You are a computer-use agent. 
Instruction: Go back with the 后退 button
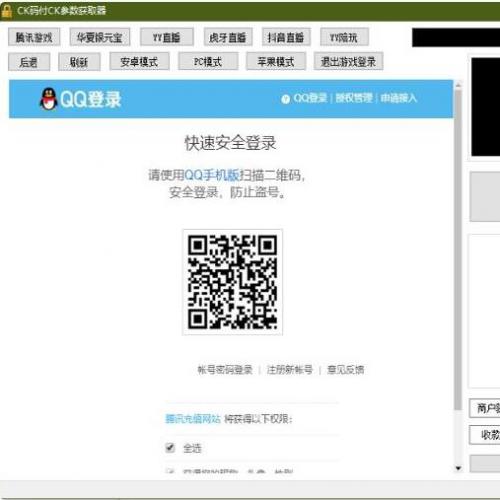click(29, 62)
